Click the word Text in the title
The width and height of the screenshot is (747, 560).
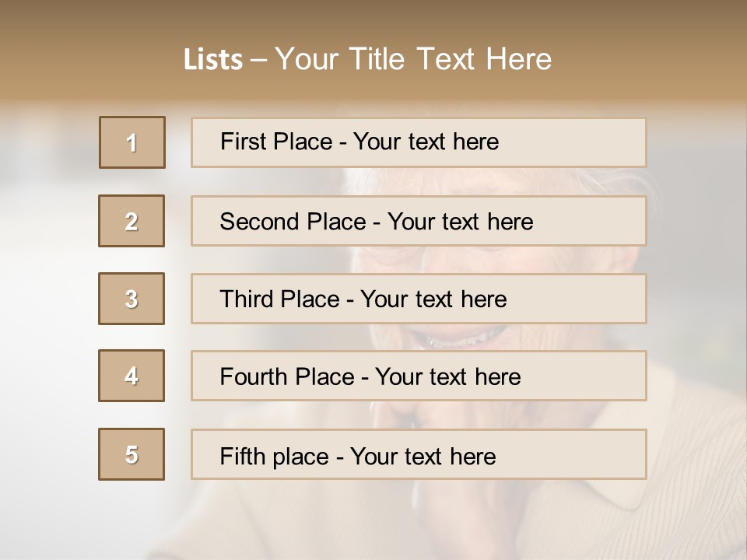coord(447,59)
